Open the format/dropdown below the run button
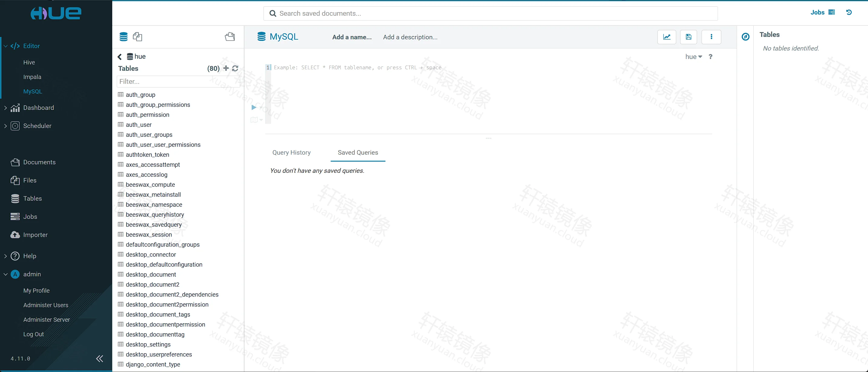This screenshot has width=868, height=372. 257,120
